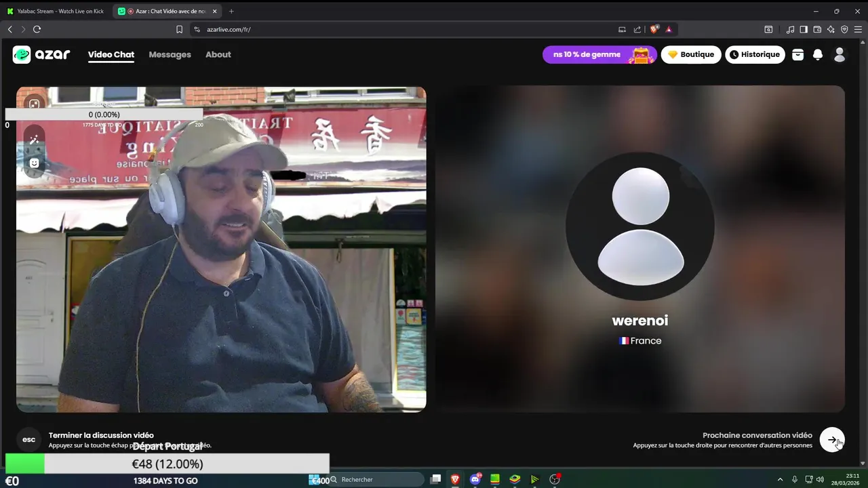Open the Video Chat tab
868x488 pixels.
pyautogui.click(x=111, y=55)
